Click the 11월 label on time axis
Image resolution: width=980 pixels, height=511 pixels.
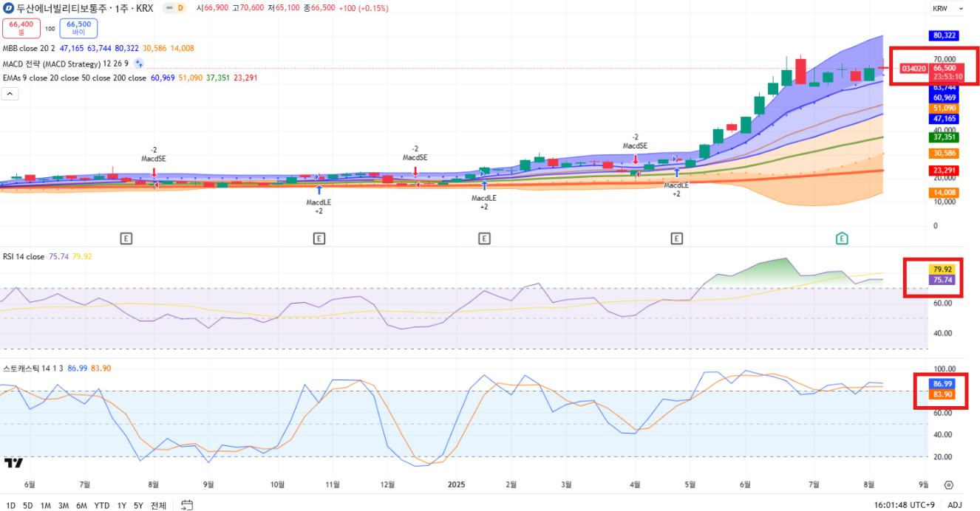pyautogui.click(x=333, y=485)
